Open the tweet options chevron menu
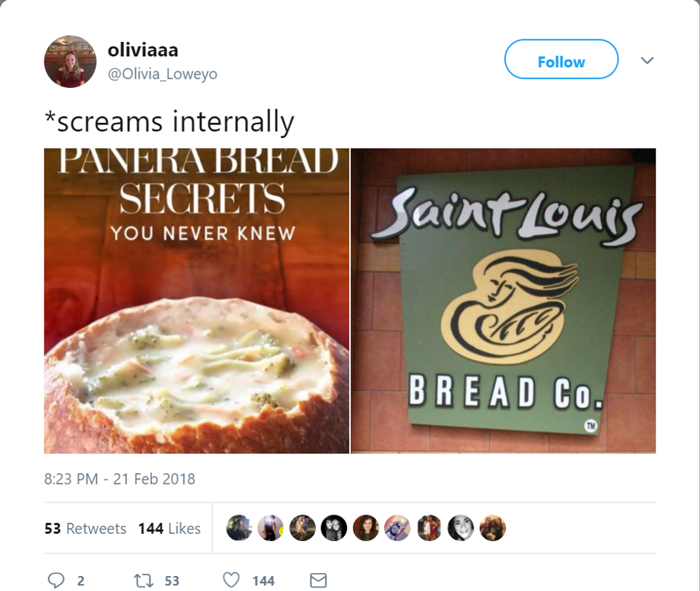The image size is (700, 591). tap(647, 61)
